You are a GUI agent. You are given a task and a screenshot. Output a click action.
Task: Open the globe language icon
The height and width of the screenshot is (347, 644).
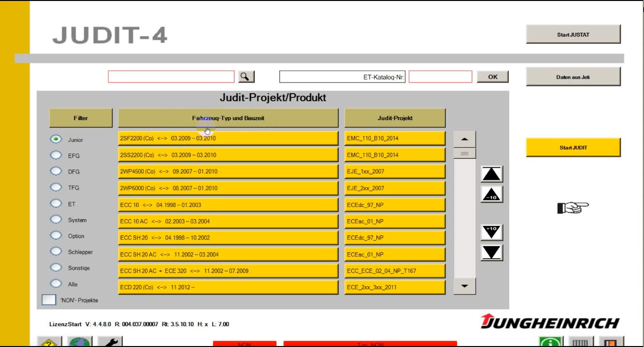(80, 342)
